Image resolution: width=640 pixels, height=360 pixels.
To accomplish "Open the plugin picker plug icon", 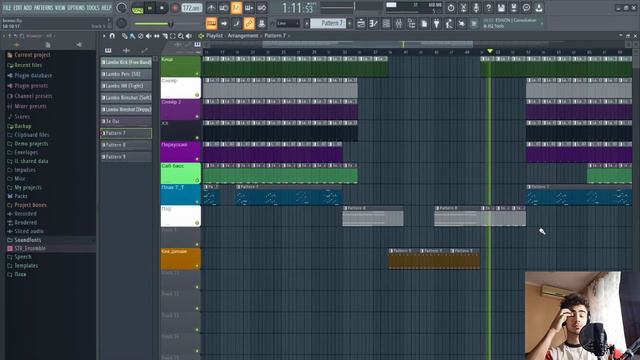I will point(436,24).
